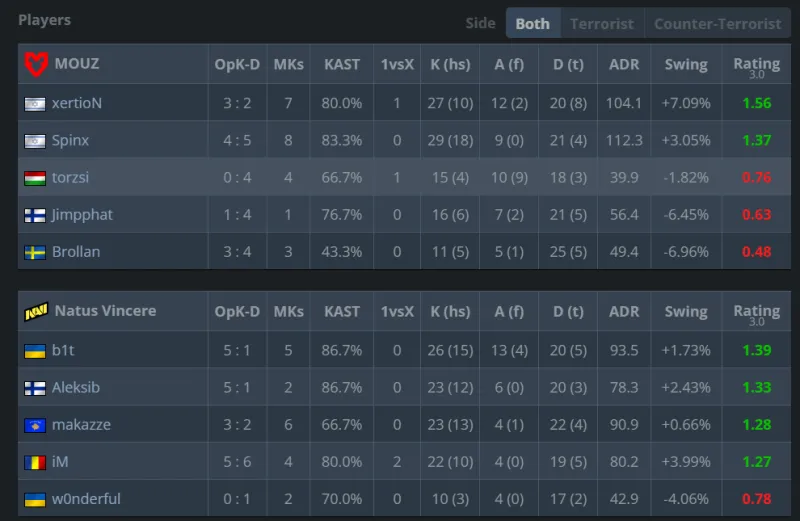Select the Both side toggle

pos(532,23)
